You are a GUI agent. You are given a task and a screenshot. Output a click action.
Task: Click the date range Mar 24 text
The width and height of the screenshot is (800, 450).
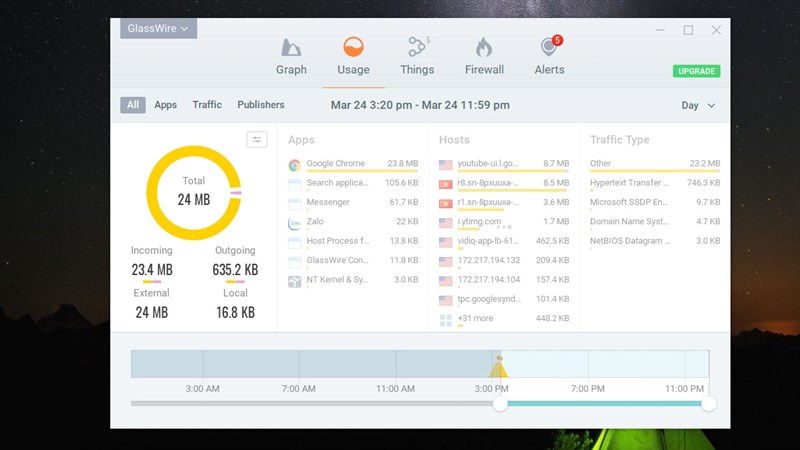[420, 105]
